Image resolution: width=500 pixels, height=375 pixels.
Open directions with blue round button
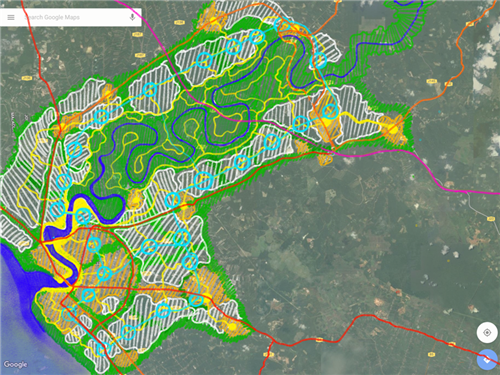[488, 360]
